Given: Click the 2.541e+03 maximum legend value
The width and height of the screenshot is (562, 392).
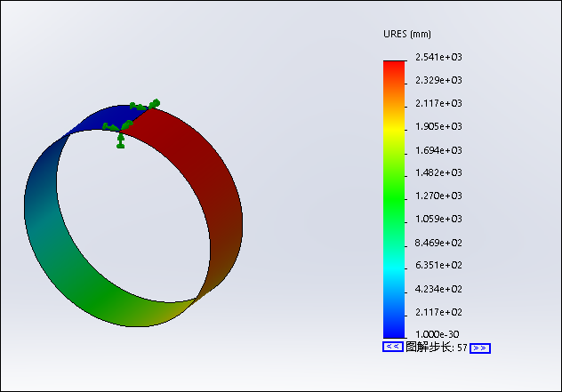Looking at the screenshot, I should pyautogui.click(x=438, y=57).
